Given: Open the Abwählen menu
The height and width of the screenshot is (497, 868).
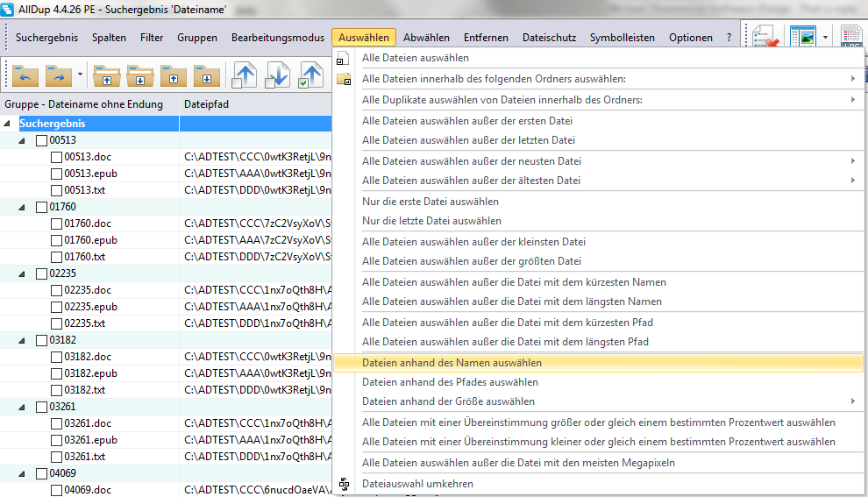Looking at the screenshot, I should pyautogui.click(x=426, y=38).
